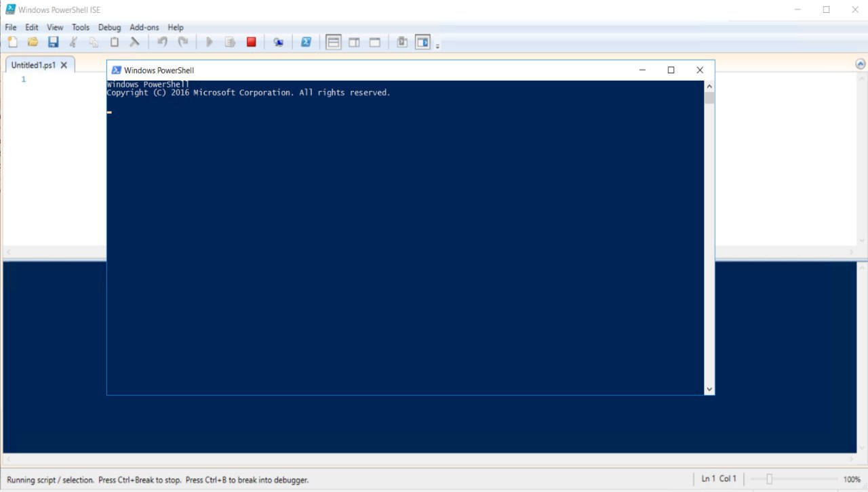Open the Edit menu
868x492 pixels.
32,28
